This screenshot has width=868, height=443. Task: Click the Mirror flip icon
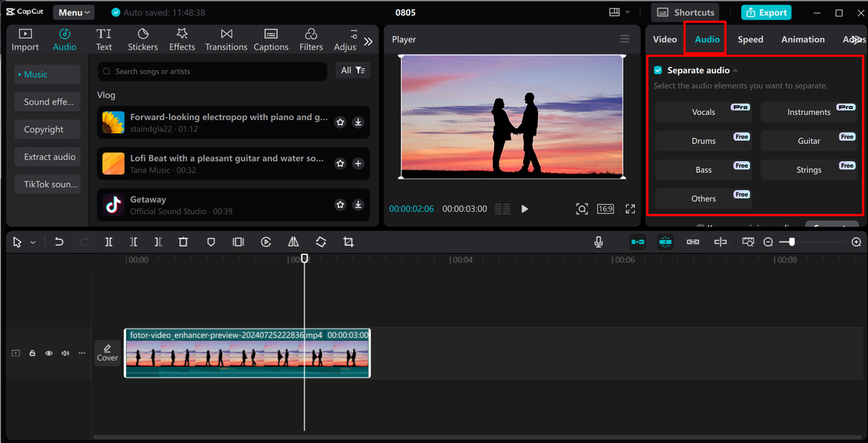pyautogui.click(x=293, y=242)
